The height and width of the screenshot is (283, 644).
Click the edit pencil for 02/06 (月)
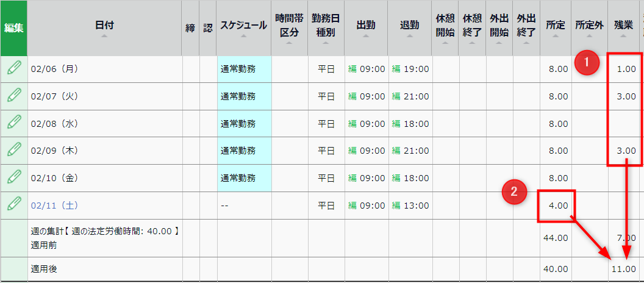[14, 68]
